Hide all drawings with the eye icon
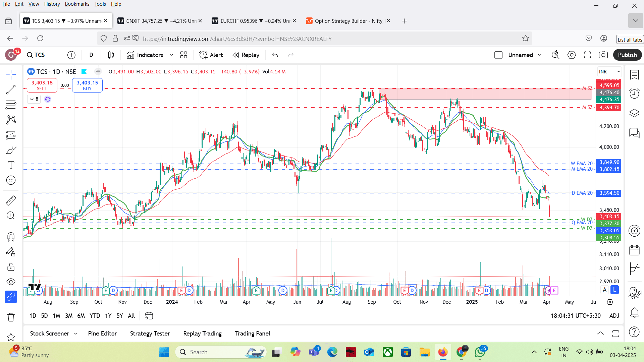 tap(11, 282)
